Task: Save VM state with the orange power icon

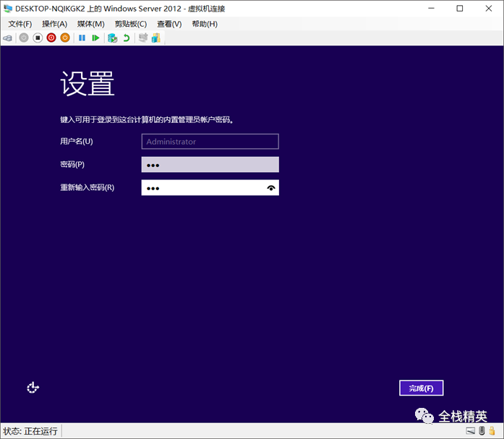Action: 65,38
